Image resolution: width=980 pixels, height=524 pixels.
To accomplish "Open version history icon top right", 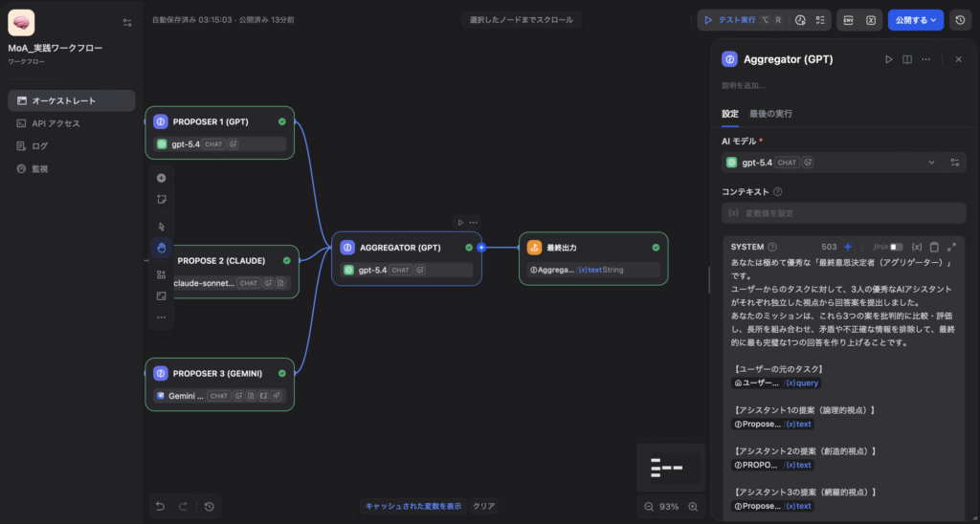I will pos(961,20).
